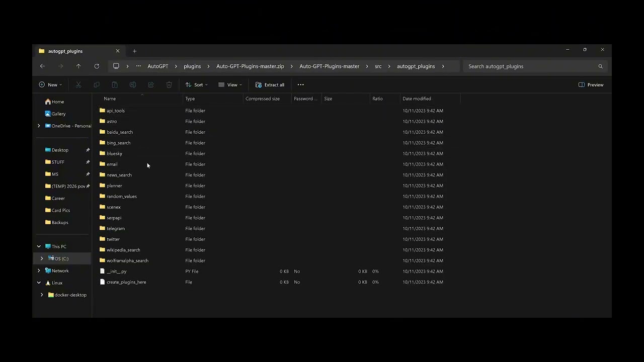
Task: Select the news_search folder
Action: point(119,175)
